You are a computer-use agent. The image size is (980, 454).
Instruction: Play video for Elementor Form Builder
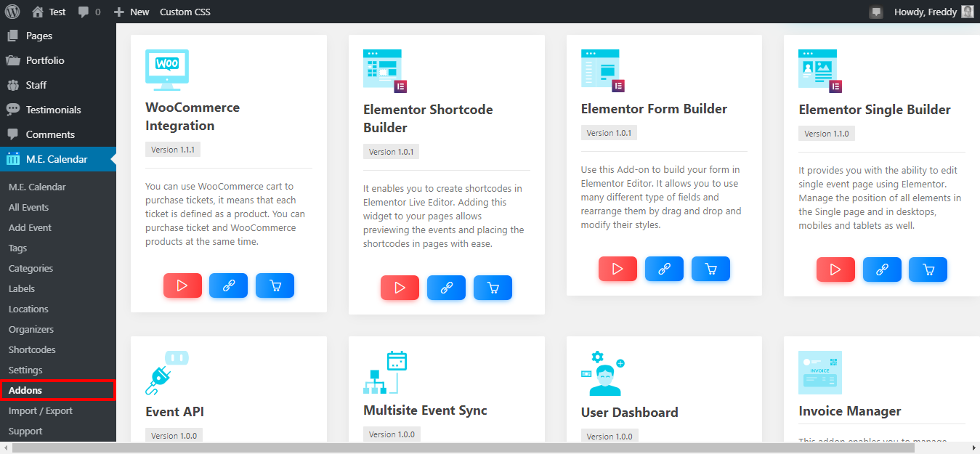617,269
